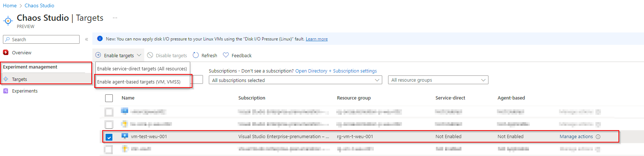644x156 pixels.
Task: Follow the Learn more link in banner
Action: click(x=317, y=39)
